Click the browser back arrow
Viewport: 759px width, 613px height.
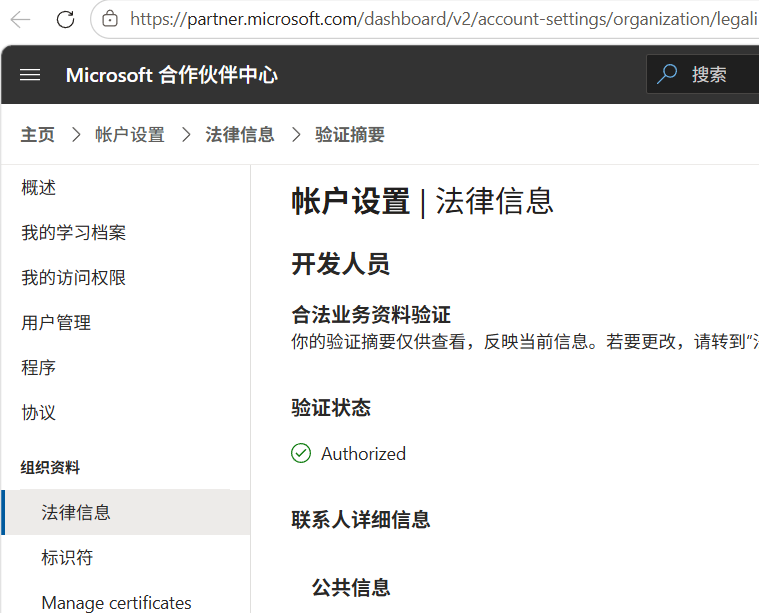(x=20, y=19)
